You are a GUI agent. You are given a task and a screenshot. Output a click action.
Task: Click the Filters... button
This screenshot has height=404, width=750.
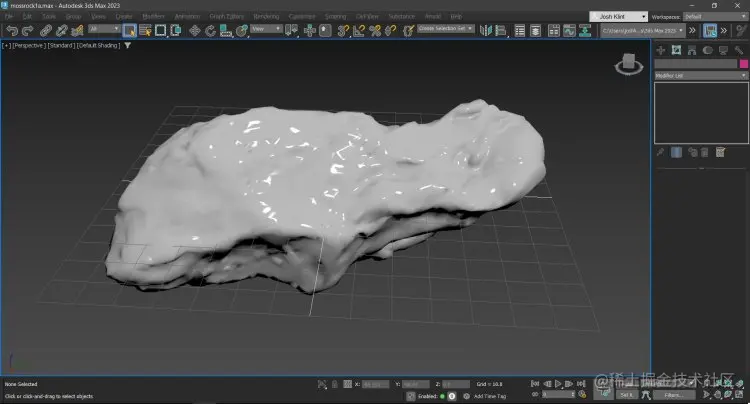[673, 395]
